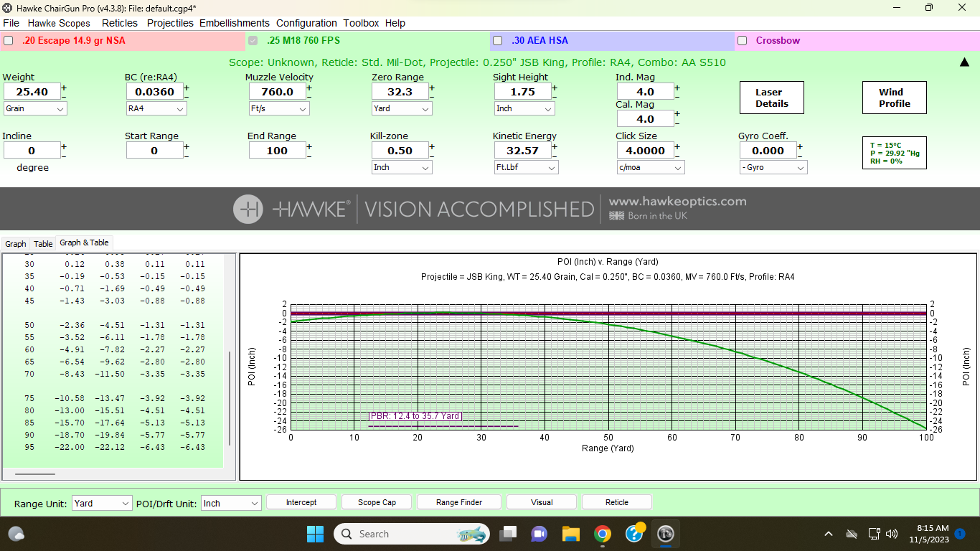Open the POI/Drft Unit dropdown

coord(231,503)
